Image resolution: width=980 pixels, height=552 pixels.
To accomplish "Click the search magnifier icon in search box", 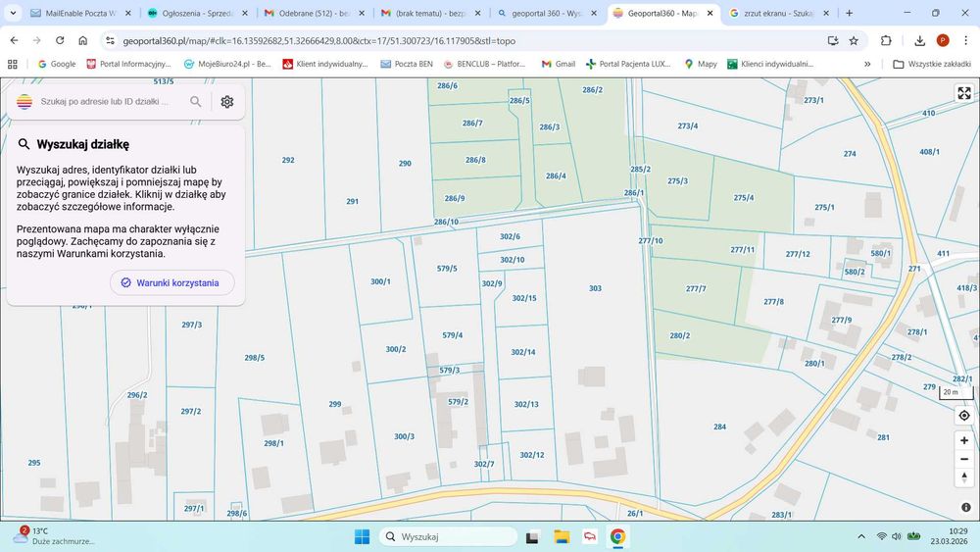I will (x=196, y=101).
